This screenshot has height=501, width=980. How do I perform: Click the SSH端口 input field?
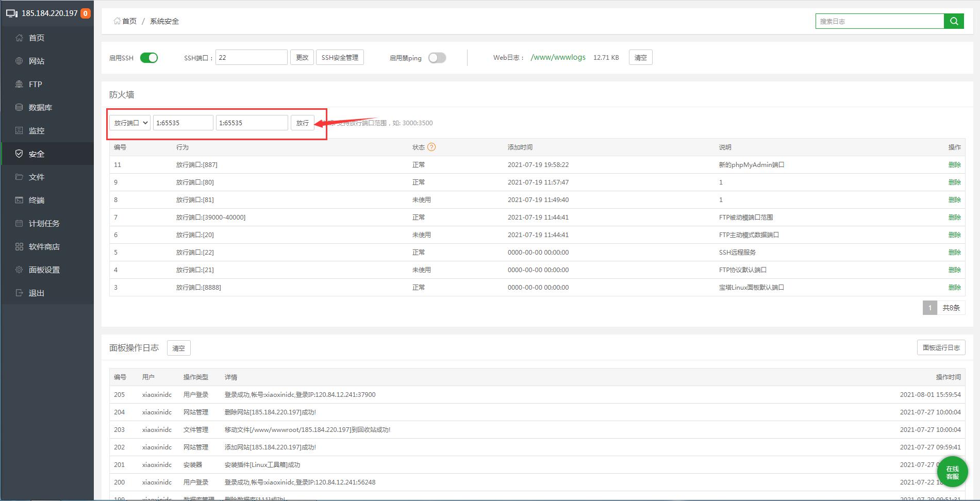pos(251,58)
